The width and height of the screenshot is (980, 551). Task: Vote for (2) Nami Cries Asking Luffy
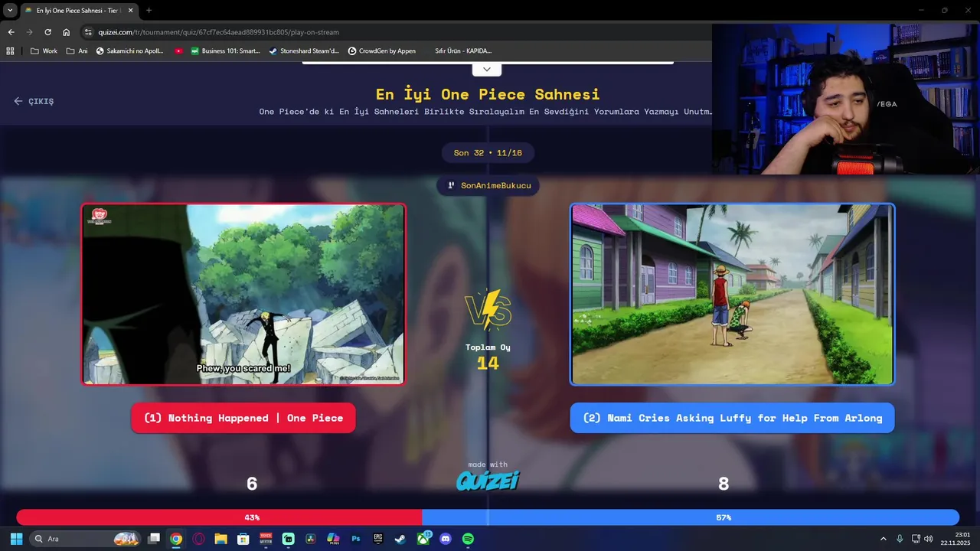click(732, 418)
